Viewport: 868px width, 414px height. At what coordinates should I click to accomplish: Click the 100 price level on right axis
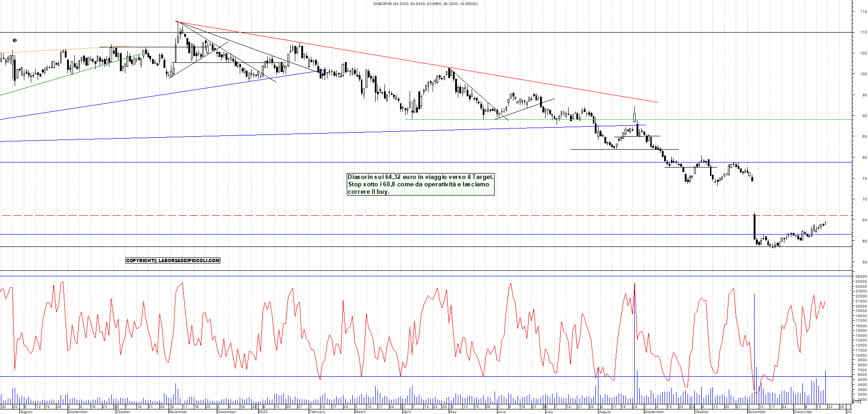(863, 74)
